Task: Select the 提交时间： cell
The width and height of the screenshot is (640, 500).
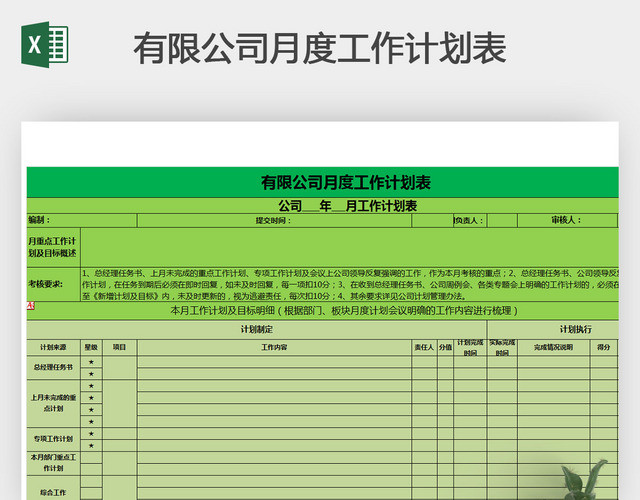Action: (274, 220)
